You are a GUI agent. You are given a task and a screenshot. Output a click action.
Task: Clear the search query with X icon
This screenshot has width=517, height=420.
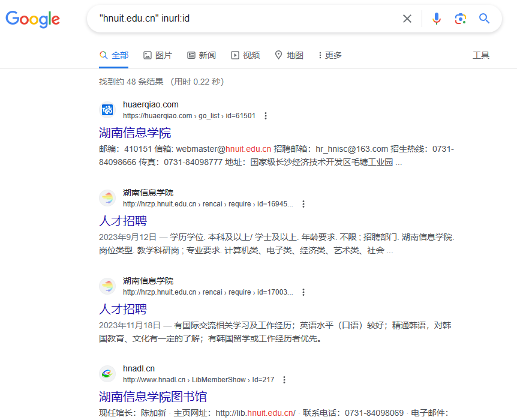pos(407,19)
